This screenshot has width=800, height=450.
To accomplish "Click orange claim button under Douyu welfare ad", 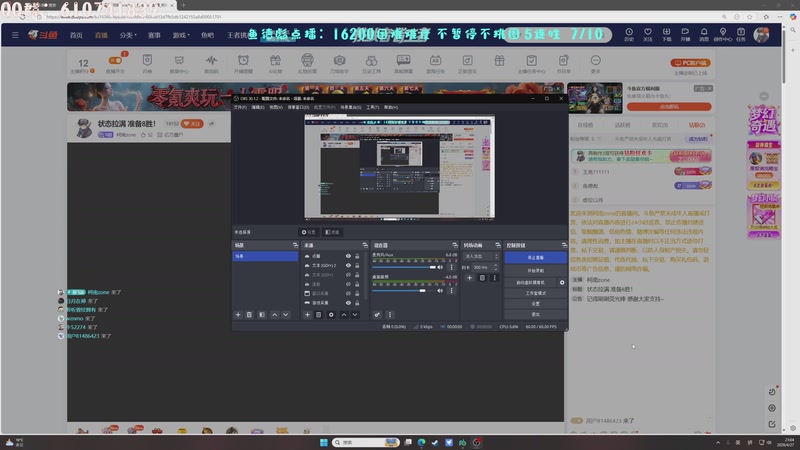I will 669,107.
